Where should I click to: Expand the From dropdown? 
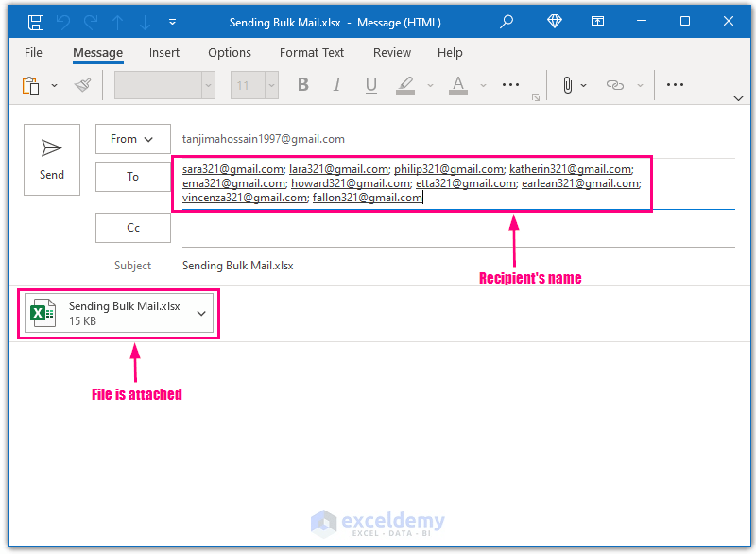[133, 139]
